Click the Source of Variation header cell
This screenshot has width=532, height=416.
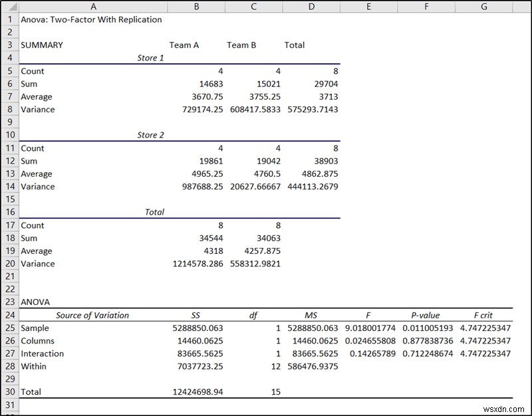click(x=93, y=315)
